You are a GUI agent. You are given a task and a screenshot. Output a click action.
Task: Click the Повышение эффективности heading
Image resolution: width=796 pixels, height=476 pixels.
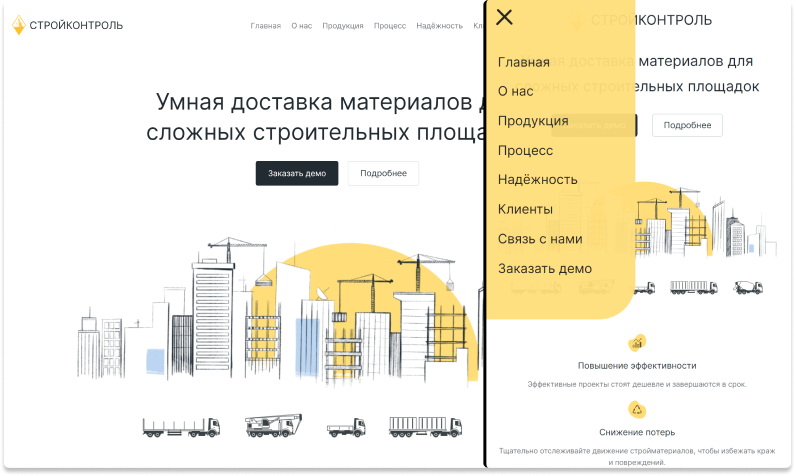click(637, 366)
